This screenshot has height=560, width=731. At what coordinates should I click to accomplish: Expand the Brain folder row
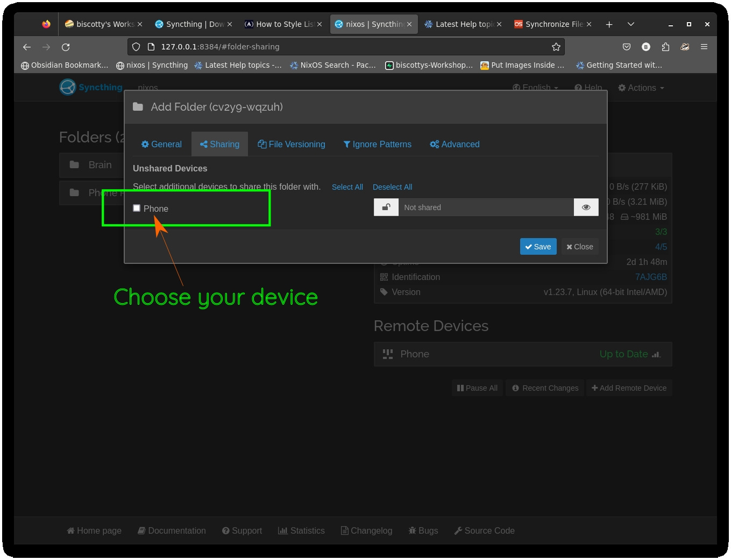click(91, 165)
